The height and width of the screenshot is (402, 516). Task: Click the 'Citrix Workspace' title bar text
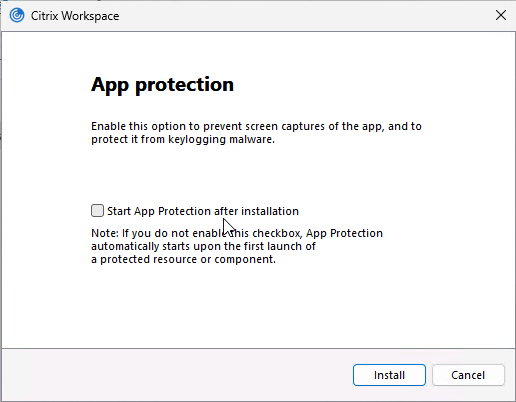tap(75, 16)
